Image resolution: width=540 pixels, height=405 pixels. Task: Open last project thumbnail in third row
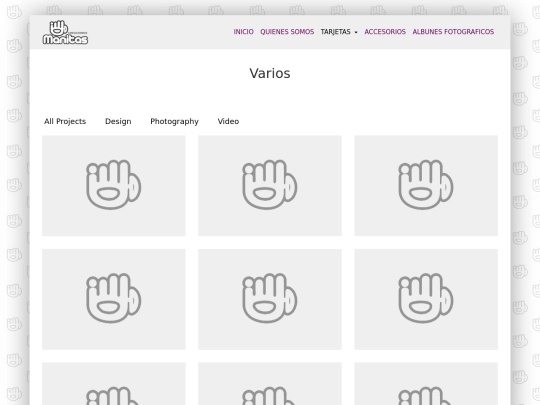point(426,384)
